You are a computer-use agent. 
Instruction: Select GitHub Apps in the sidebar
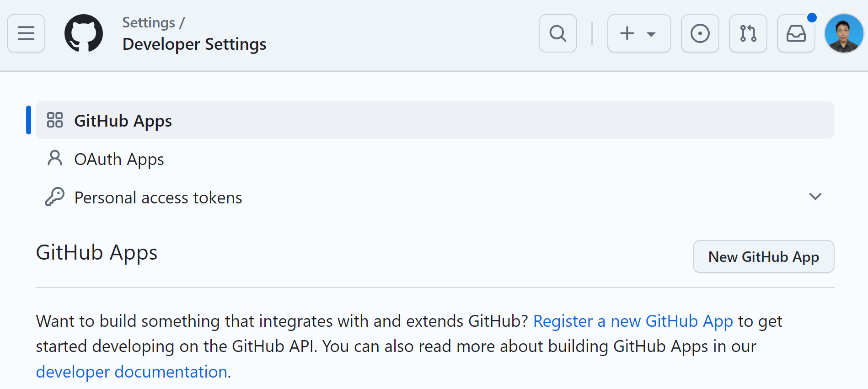[x=123, y=121]
